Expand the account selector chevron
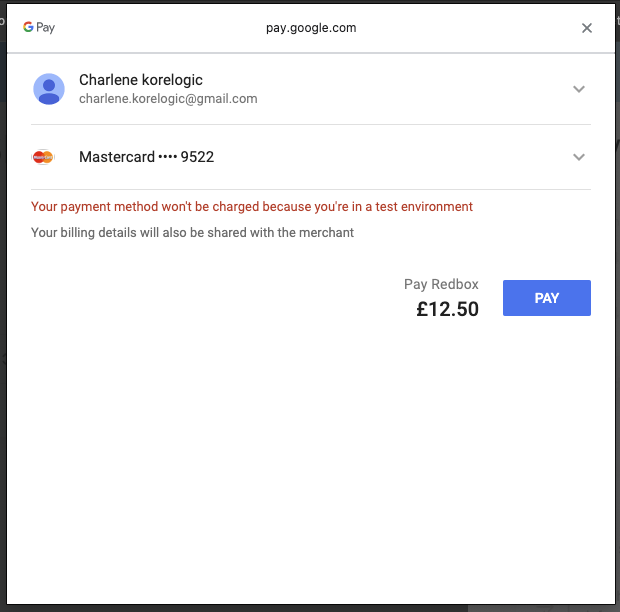Viewport: 620px width, 612px height. 578,89
